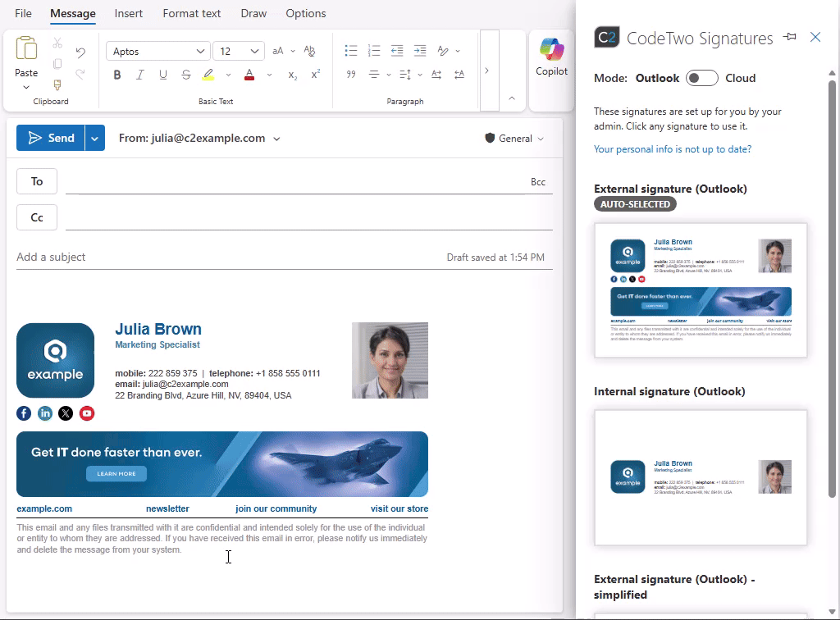Click the Quote icon

351,75
